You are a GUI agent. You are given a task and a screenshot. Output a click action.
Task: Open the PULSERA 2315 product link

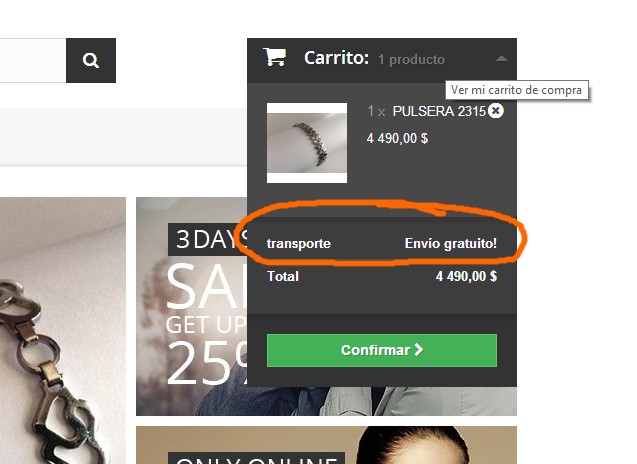[439, 111]
